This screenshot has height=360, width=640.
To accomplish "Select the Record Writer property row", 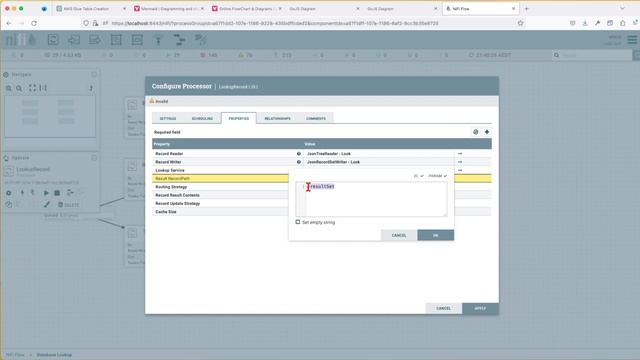I will (322, 162).
